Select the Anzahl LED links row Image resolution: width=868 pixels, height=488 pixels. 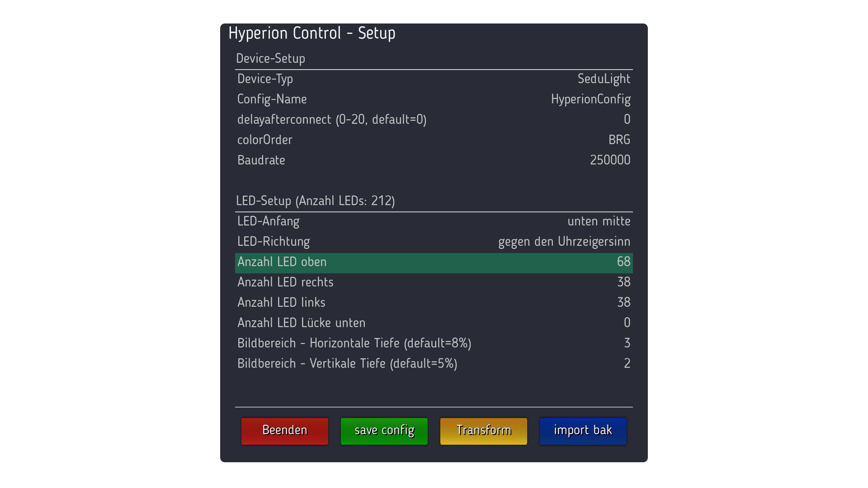[x=434, y=303]
